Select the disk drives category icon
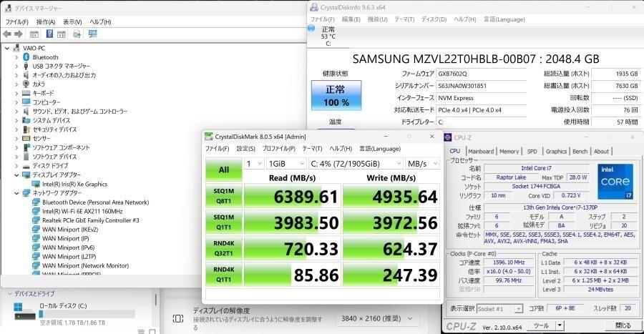The width and height of the screenshot is (644, 334). 26,166
